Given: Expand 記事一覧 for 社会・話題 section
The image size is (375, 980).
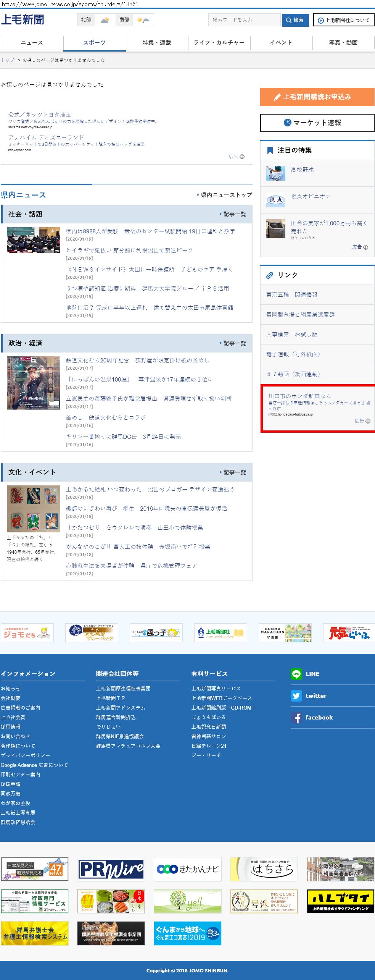Looking at the screenshot, I should [x=233, y=214].
